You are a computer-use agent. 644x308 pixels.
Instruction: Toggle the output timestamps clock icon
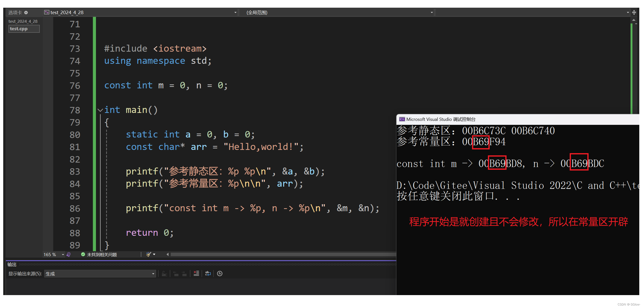(219, 274)
